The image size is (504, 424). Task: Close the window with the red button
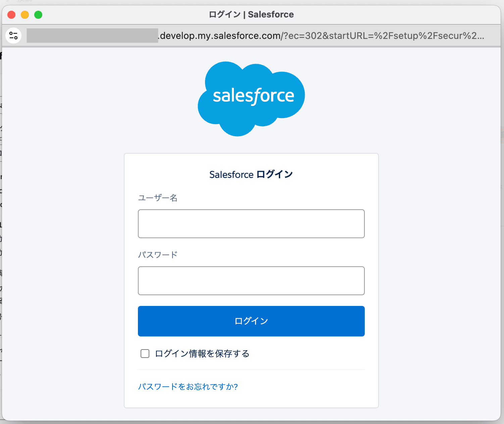pyautogui.click(x=11, y=15)
